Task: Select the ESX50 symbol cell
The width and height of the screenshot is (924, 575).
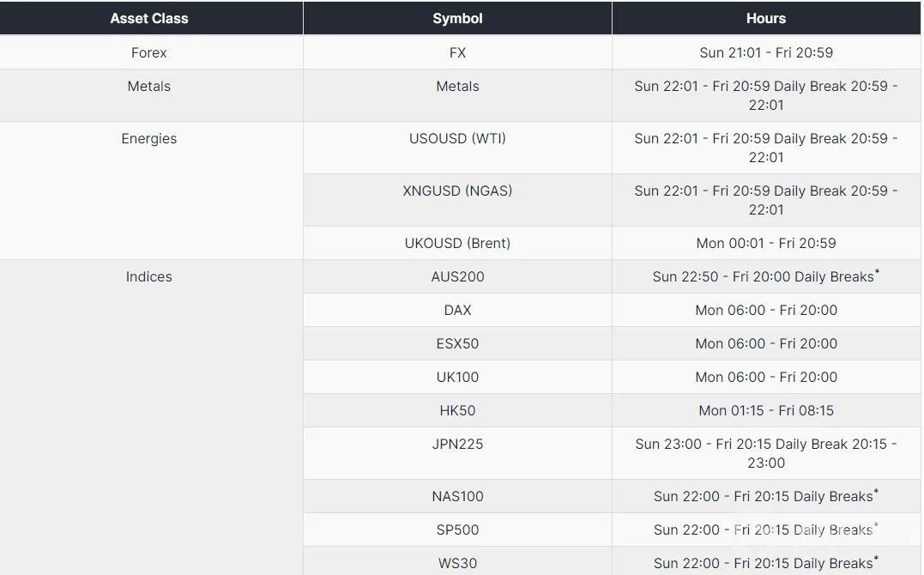Action: click(x=457, y=343)
